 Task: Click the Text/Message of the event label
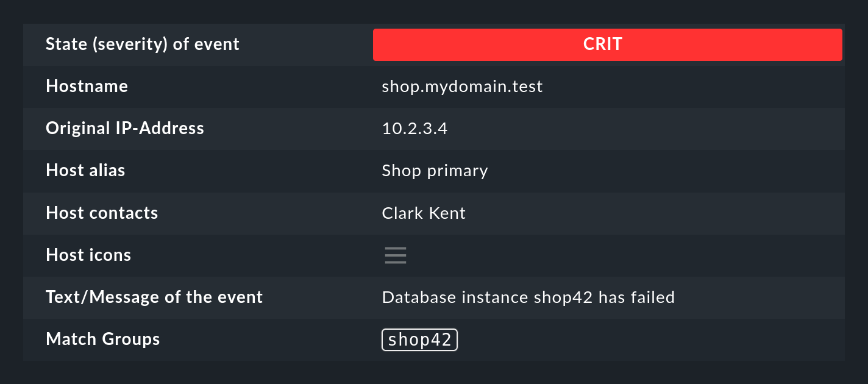(154, 297)
